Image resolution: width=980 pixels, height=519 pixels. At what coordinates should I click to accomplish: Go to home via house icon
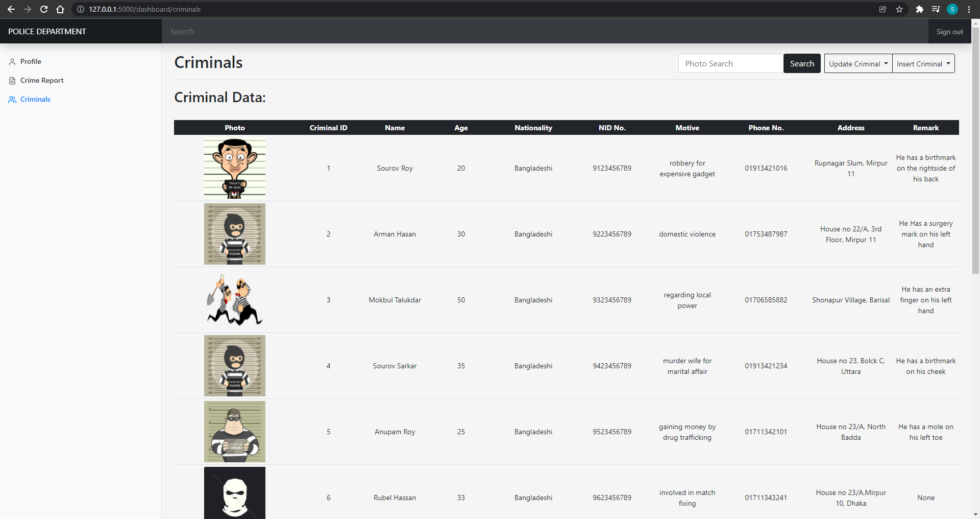pyautogui.click(x=60, y=9)
